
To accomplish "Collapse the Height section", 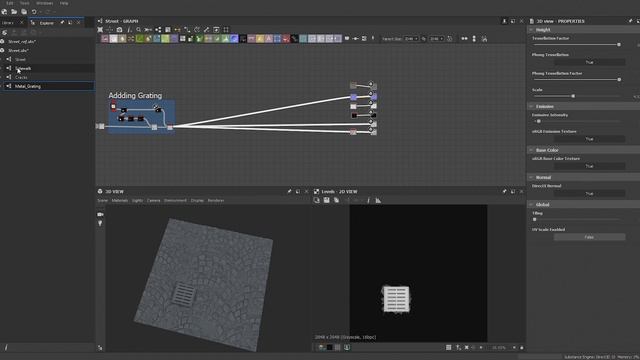I will (x=531, y=30).
